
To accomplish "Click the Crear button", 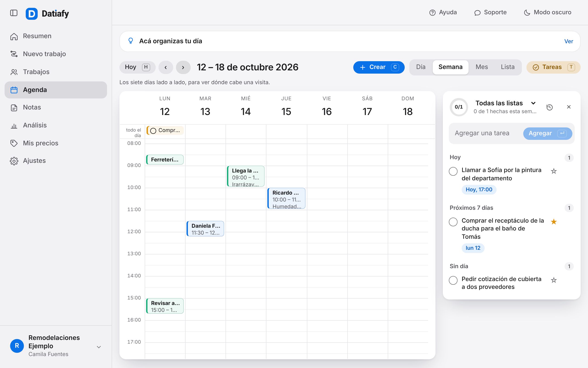I will point(379,67).
